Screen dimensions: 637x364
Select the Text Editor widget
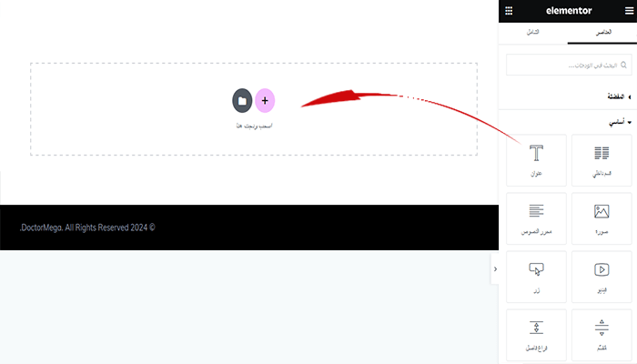(536, 218)
